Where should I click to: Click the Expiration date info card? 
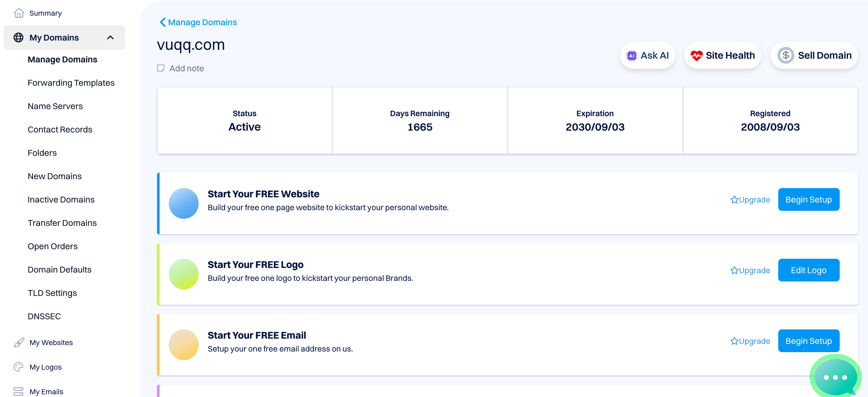coord(595,120)
